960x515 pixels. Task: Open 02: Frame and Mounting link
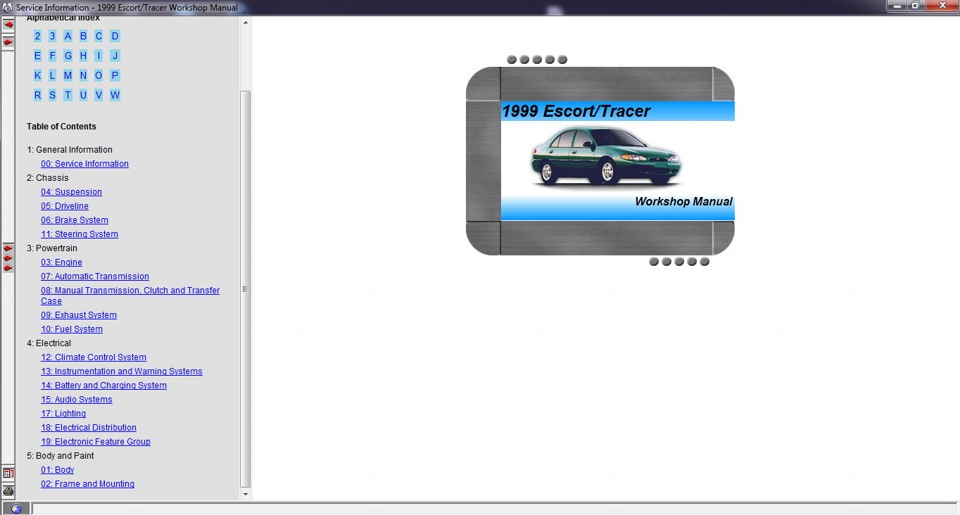(88, 484)
